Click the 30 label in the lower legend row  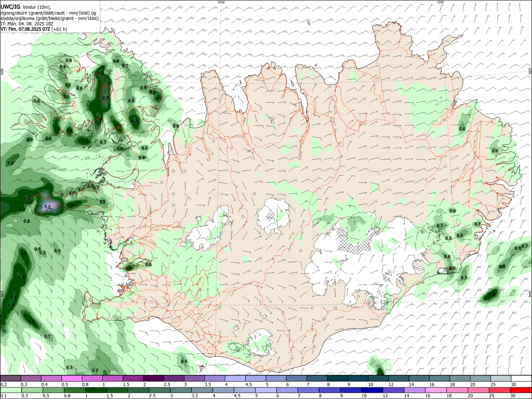(513, 396)
